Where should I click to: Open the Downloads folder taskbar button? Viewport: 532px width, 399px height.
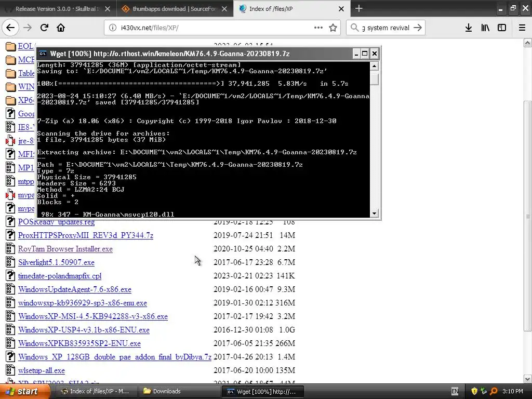(x=179, y=392)
